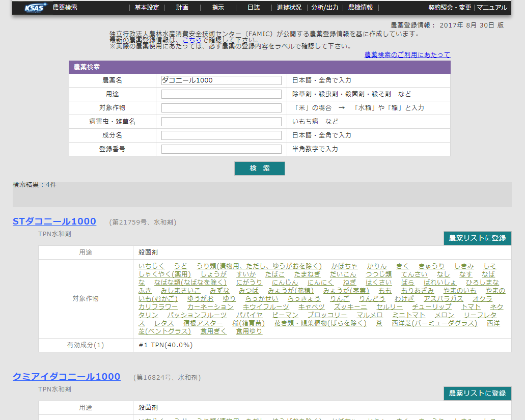The width and height of the screenshot is (525, 420).
Task: Click the みょうが(花穂) crop link
Action: click(291, 291)
